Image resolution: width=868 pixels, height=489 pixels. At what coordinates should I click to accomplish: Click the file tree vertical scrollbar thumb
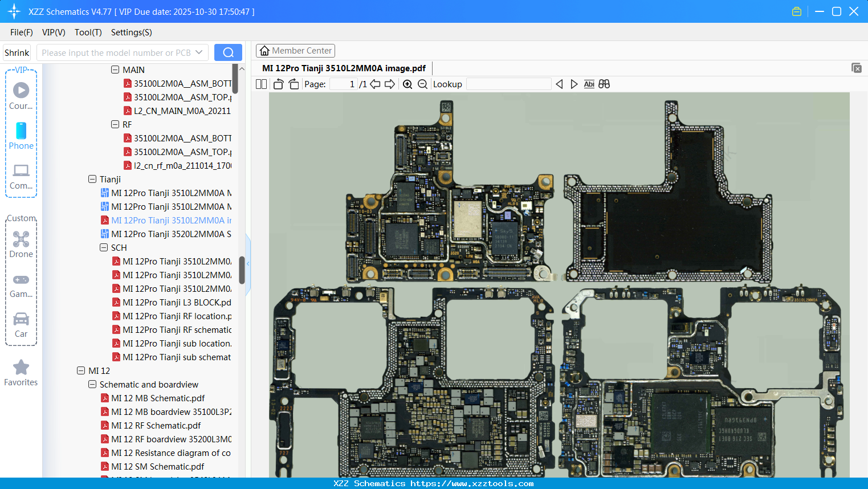[x=242, y=270]
